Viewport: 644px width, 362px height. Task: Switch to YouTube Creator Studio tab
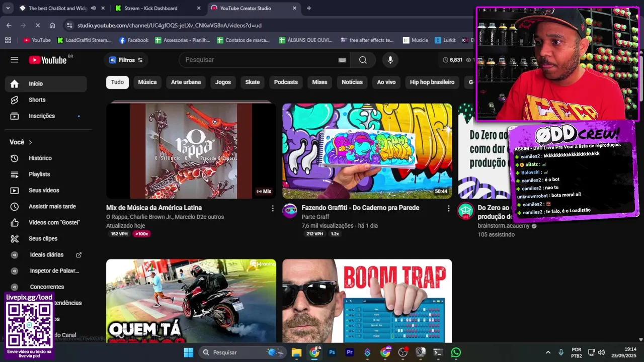coord(254,8)
